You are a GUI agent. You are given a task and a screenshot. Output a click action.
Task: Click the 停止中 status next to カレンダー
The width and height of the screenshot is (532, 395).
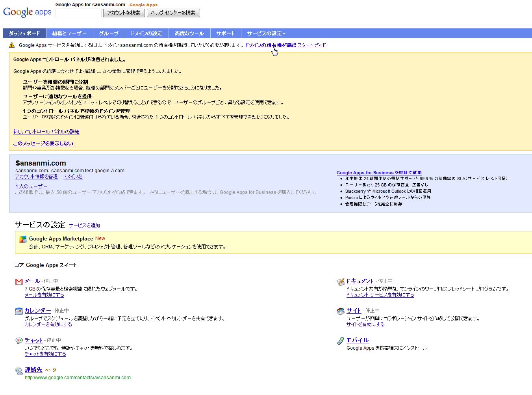pyautogui.click(x=62, y=311)
